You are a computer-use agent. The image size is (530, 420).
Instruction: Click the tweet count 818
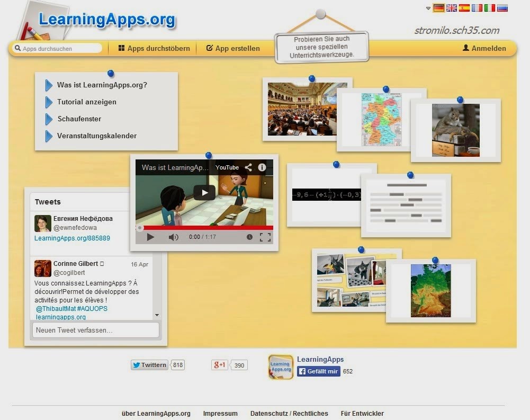(x=178, y=365)
